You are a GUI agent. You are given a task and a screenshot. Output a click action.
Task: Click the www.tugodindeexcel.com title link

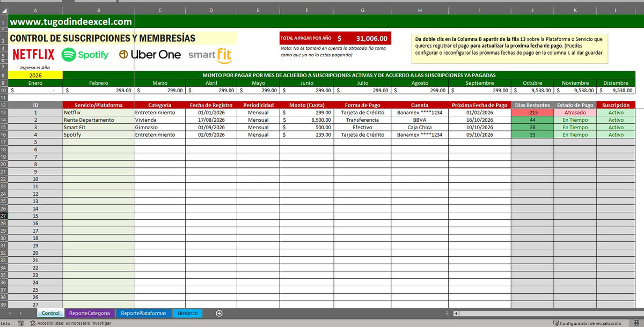[71, 22]
